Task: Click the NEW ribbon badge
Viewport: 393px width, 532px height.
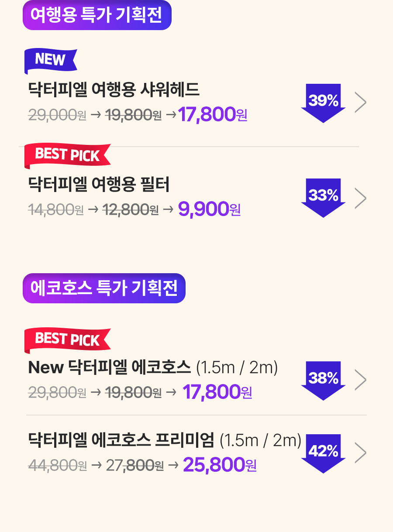Action: tap(51, 61)
